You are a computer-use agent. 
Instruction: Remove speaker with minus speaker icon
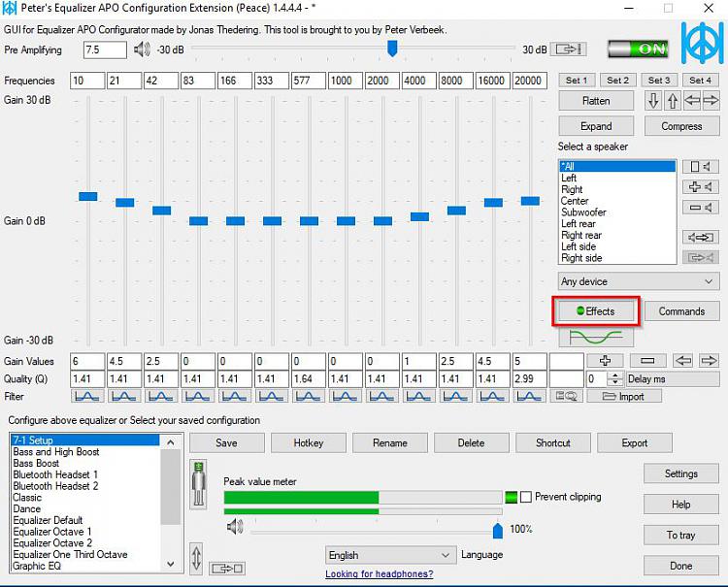701,208
